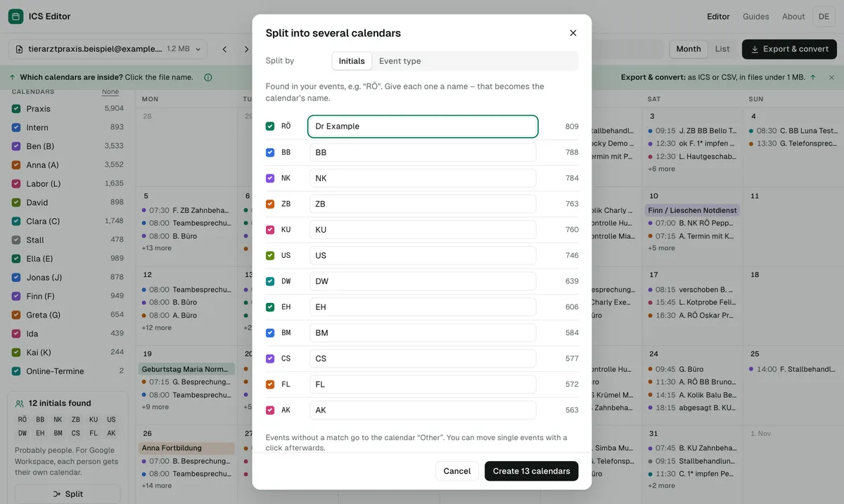This screenshot has width=844, height=504.
Task: Switch to Month view
Action: (689, 49)
